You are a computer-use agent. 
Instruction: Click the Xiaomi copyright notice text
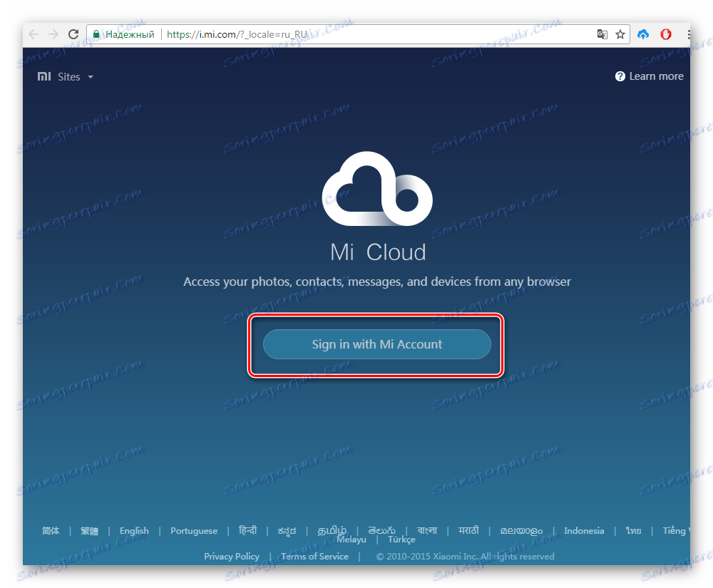tap(465, 556)
